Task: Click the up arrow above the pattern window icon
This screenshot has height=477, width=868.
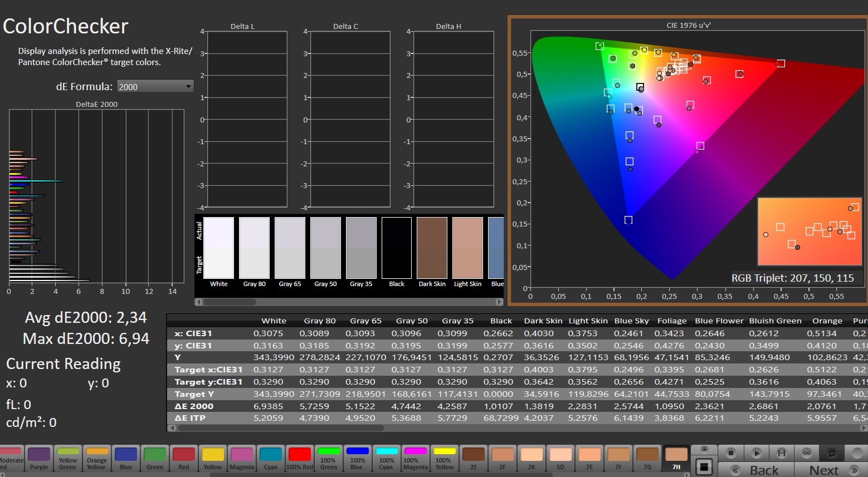Action: tap(704, 449)
